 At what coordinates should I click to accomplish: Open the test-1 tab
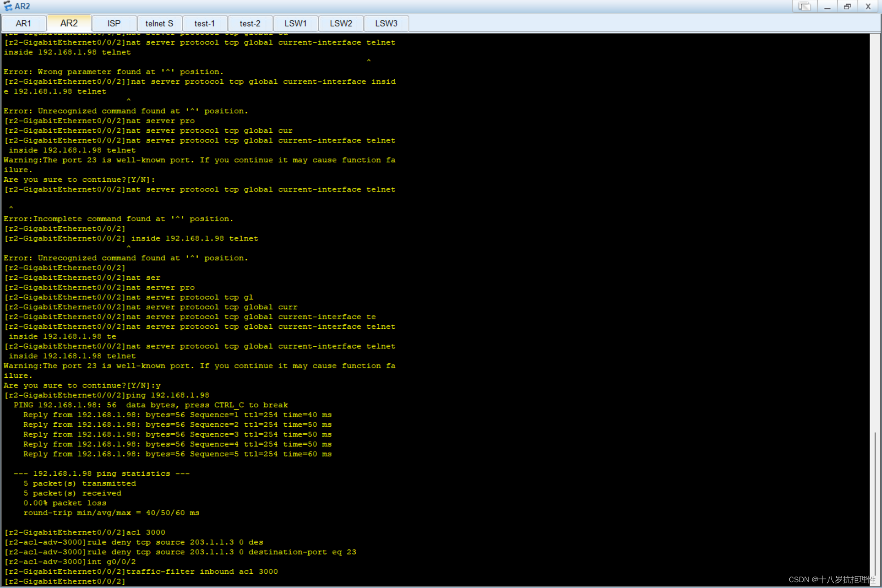tap(205, 23)
